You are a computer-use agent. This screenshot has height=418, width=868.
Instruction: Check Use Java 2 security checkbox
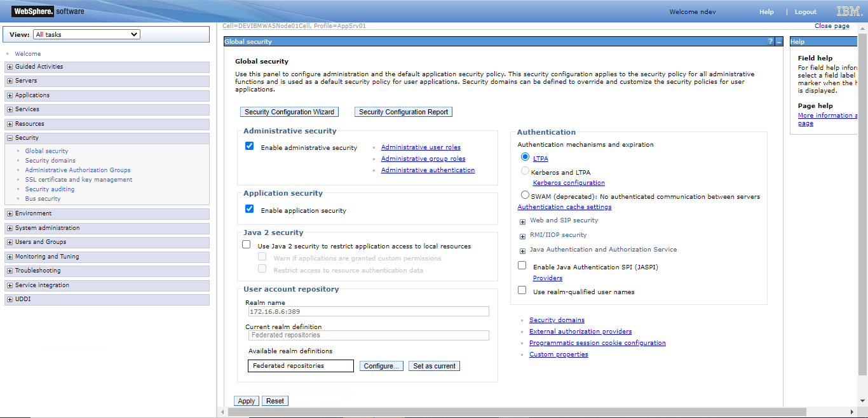(x=246, y=245)
